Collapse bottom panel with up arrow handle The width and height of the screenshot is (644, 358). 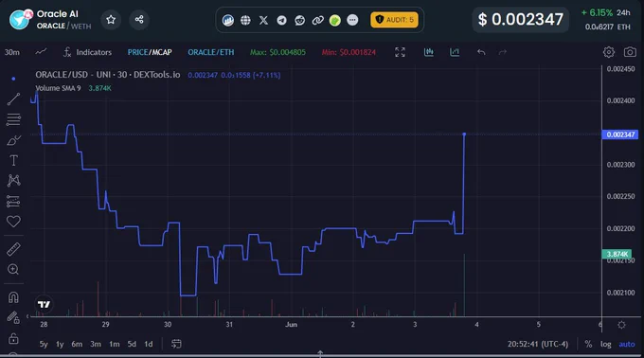[320, 353]
